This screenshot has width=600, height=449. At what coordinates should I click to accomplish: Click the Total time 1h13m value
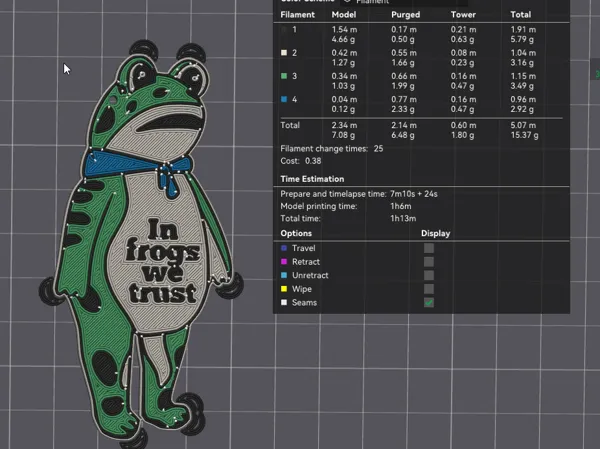click(403, 219)
